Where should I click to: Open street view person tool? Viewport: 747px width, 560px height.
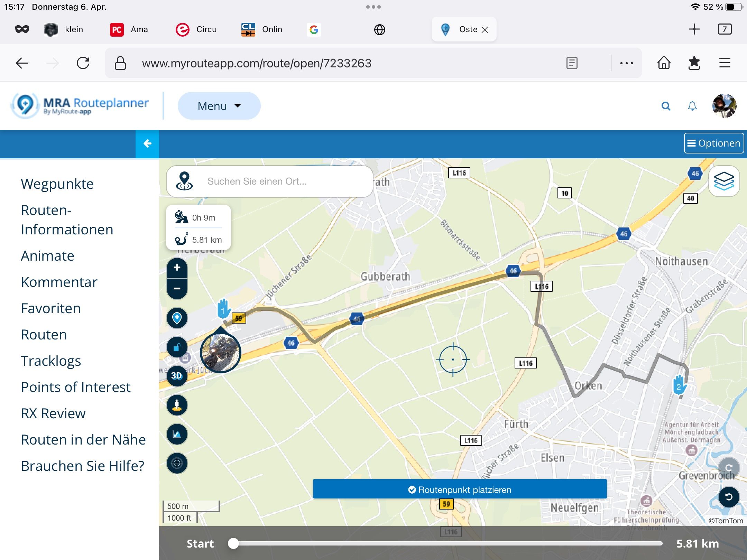coord(177,405)
